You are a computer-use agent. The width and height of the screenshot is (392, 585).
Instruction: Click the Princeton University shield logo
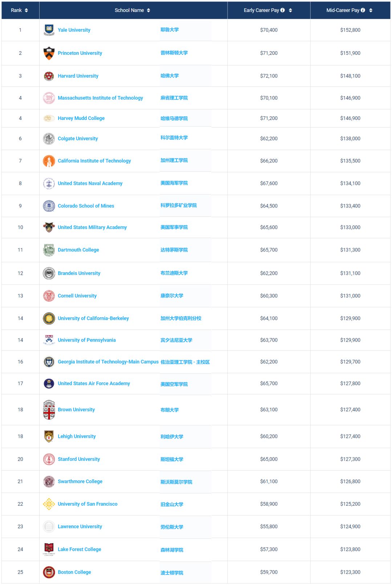tap(49, 53)
